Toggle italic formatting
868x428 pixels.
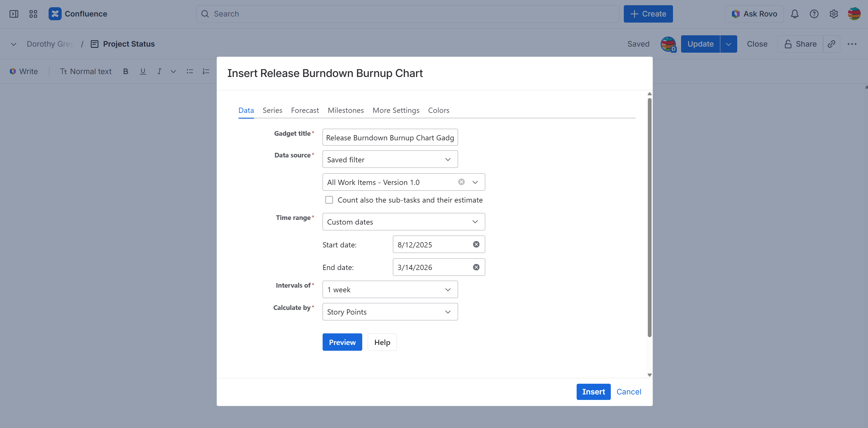click(159, 71)
